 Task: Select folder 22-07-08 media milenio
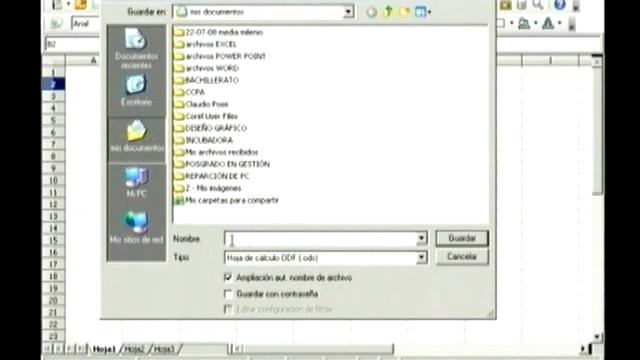pos(219,32)
